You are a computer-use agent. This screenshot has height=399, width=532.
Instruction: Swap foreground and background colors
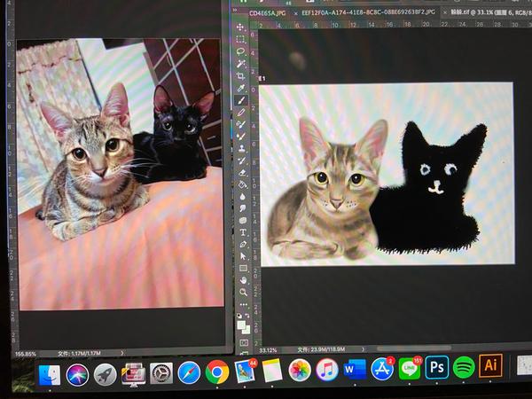tap(247, 315)
